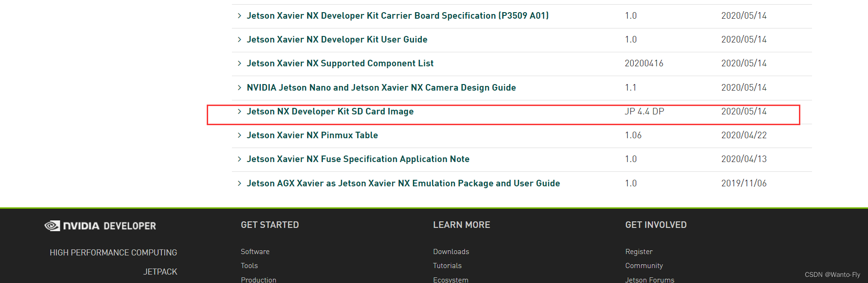Open the Register footer link
The width and height of the screenshot is (868, 283).
tap(639, 252)
